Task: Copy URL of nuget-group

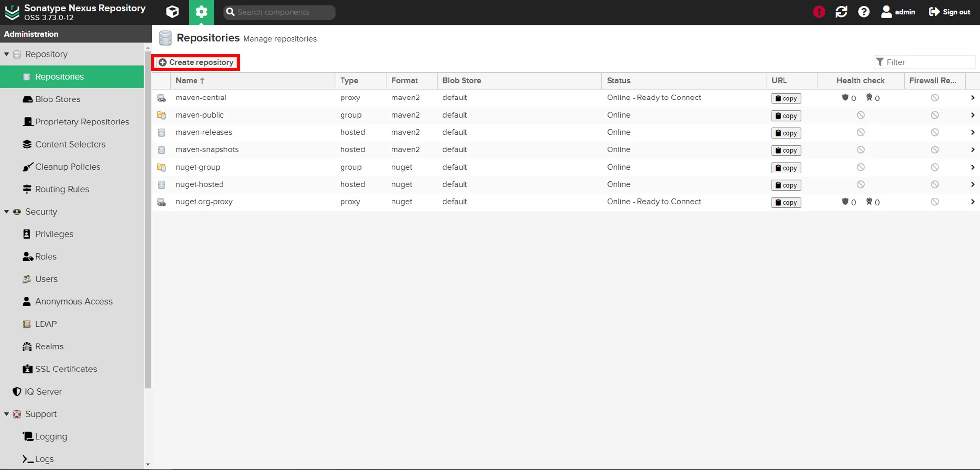Action: [x=786, y=168]
